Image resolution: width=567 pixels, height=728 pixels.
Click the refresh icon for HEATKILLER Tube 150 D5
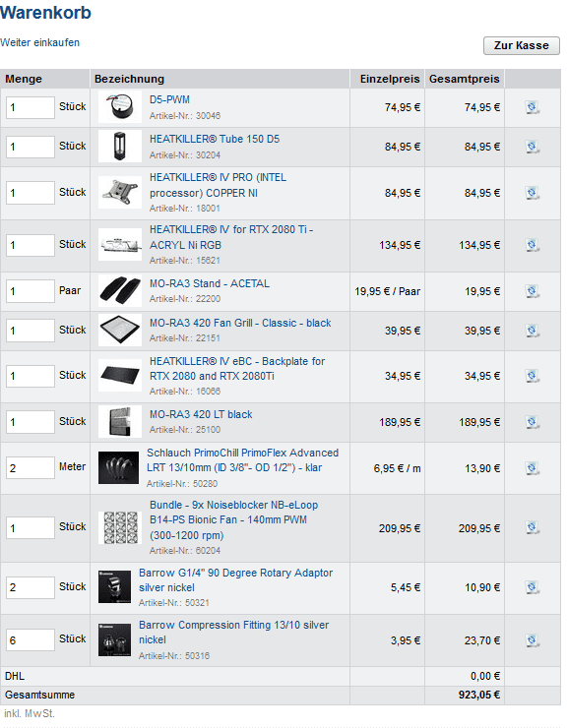tap(533, 147)
